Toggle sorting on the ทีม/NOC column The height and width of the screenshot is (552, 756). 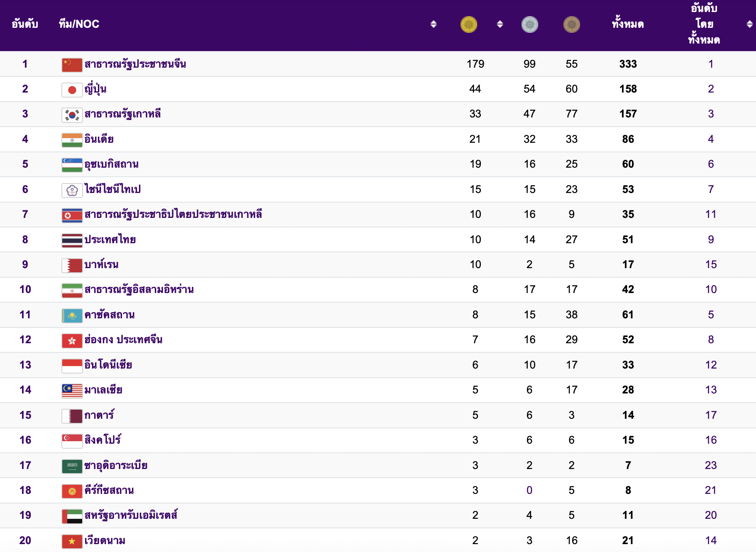pos(433,24)
